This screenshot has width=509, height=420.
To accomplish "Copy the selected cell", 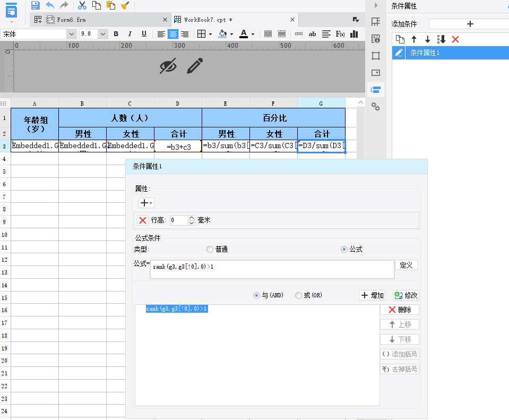I will (x=97, y=5).
